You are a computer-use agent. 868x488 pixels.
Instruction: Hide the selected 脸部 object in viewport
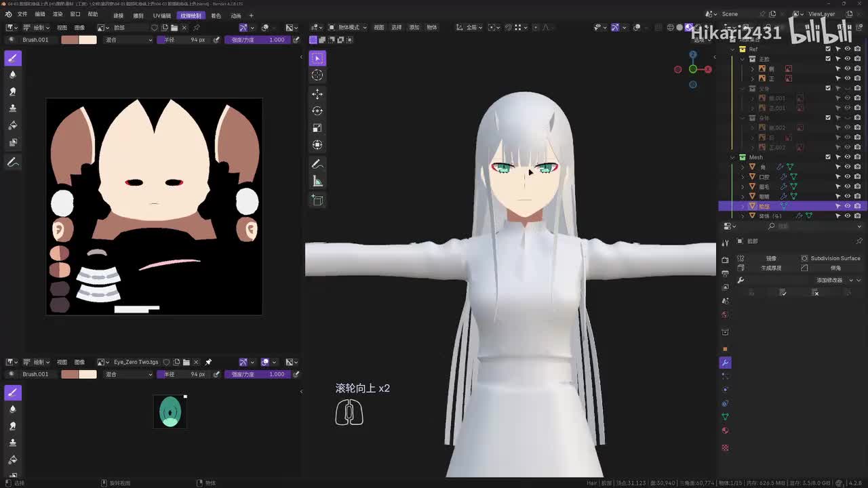(x=848, y=206)
